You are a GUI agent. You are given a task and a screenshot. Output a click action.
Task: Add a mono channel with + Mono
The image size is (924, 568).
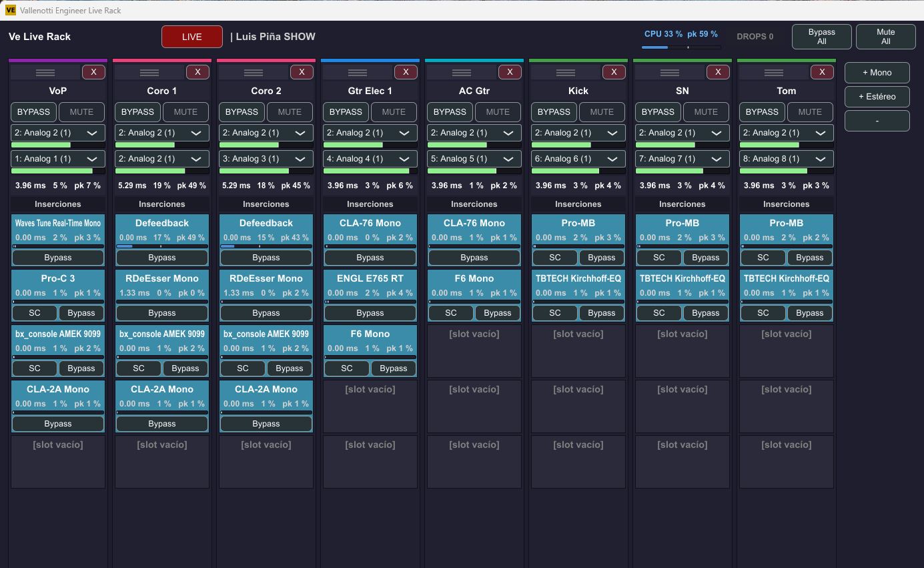(x=877, y=73)
